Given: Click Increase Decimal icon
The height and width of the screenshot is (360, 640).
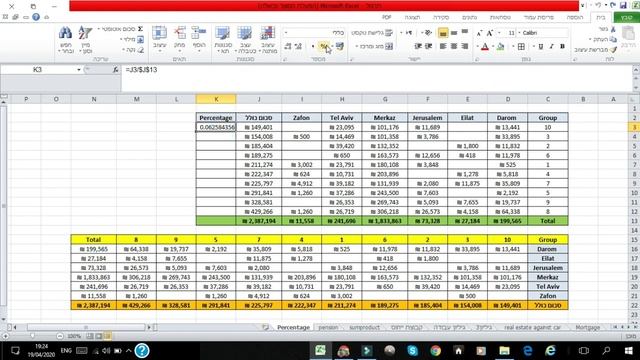Looking at the screenshot, I should click(298, 47).
